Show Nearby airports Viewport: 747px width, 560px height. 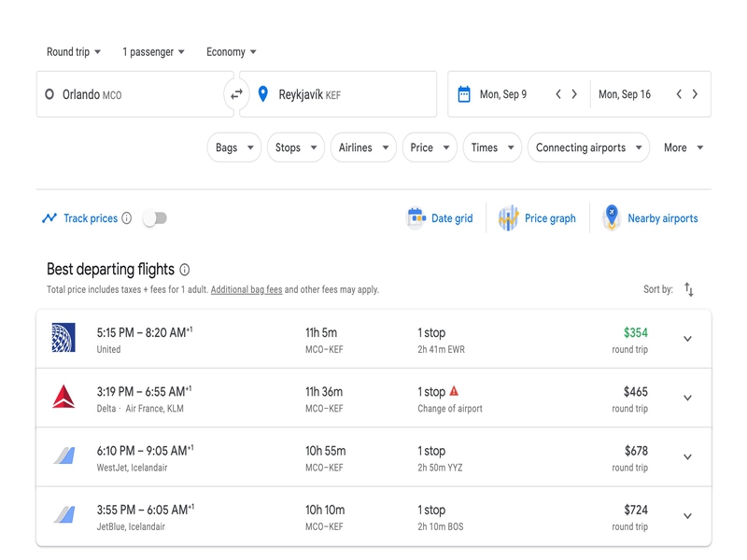click(650, 218)
